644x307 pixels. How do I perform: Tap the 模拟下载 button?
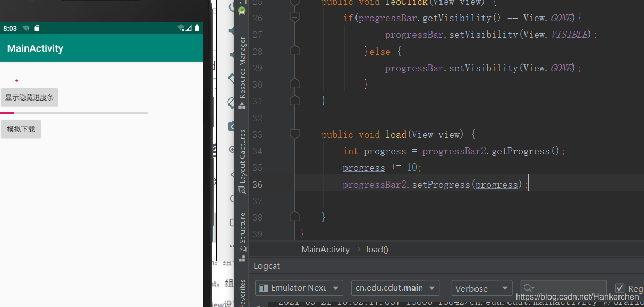pos(21,129)
